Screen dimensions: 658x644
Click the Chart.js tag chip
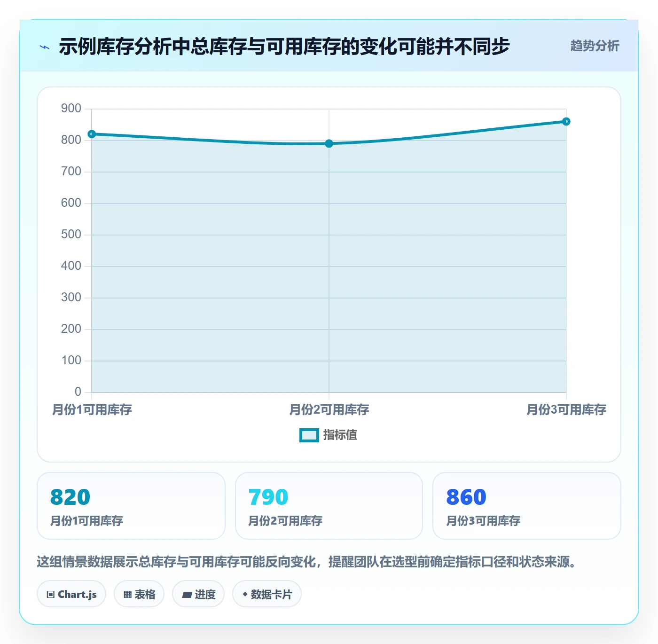click(71, 594)
